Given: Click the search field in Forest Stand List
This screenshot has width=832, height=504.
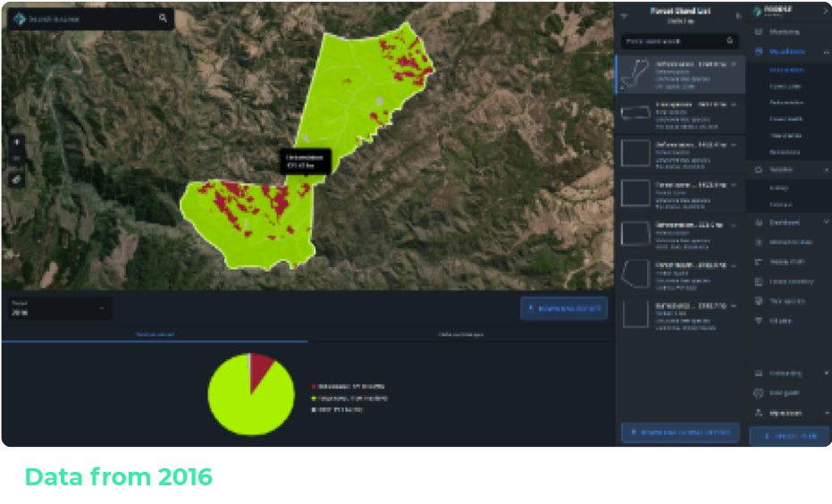Looking at the screenshot, I should (672, 41).
